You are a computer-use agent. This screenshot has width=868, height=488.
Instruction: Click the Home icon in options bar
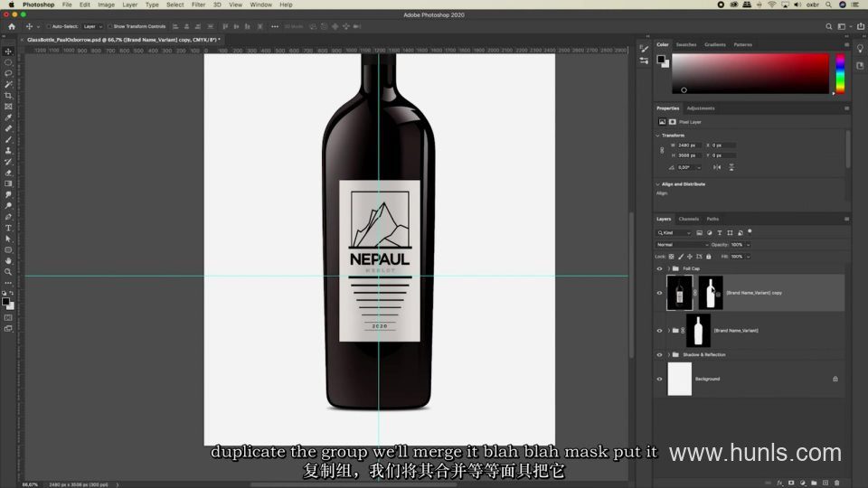click(12, 26)
